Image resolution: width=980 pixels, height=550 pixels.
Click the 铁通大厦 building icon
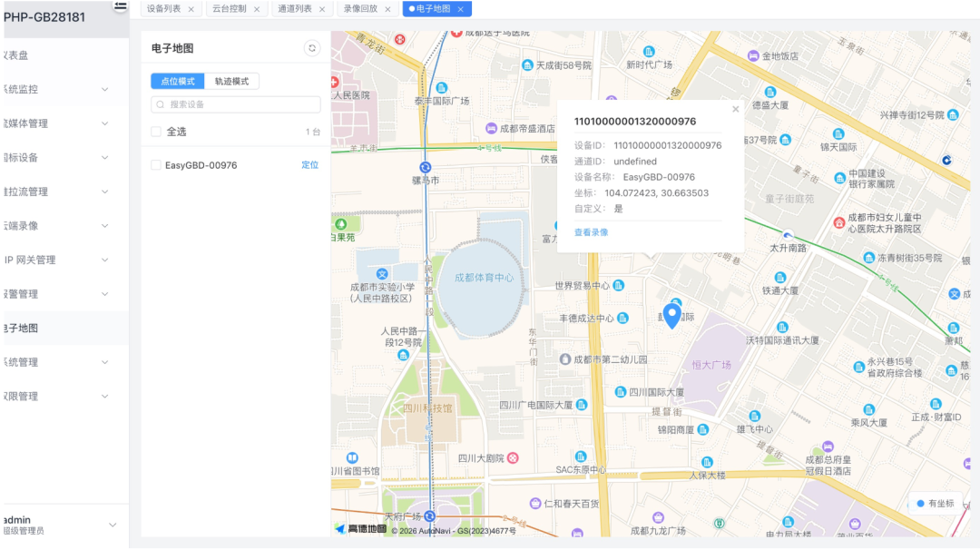[x=780, y=277]
